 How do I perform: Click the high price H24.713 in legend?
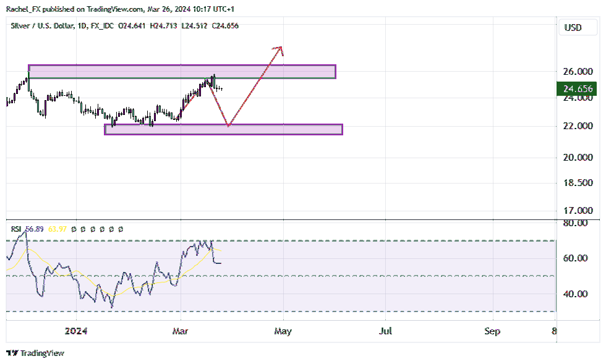[163, 26]
